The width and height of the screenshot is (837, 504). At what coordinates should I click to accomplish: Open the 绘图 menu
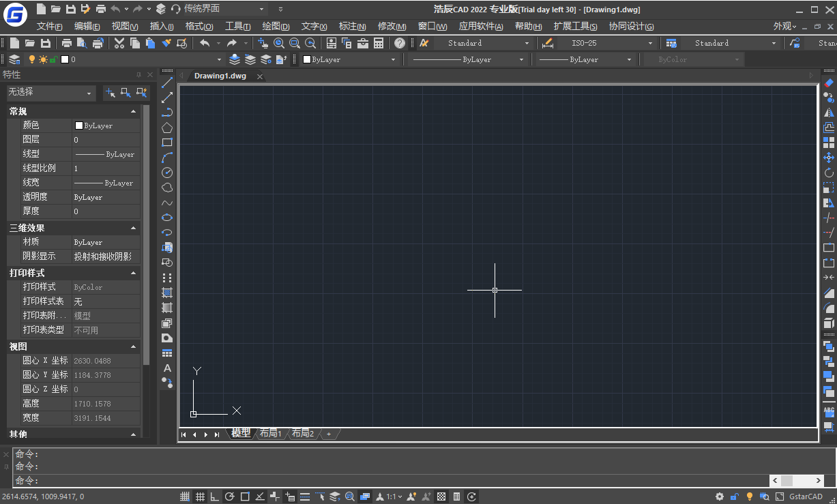275,26
